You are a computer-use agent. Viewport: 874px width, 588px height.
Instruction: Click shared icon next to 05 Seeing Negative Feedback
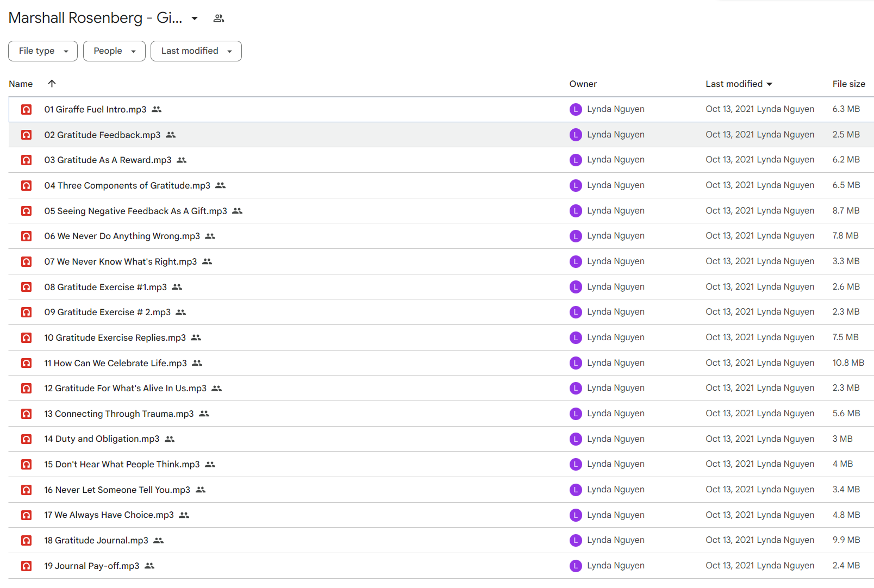(238, 211)
